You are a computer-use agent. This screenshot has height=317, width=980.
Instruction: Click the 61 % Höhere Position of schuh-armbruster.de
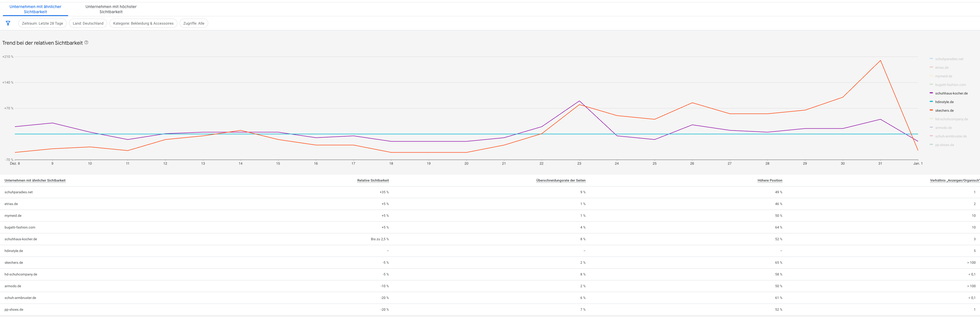779,298
